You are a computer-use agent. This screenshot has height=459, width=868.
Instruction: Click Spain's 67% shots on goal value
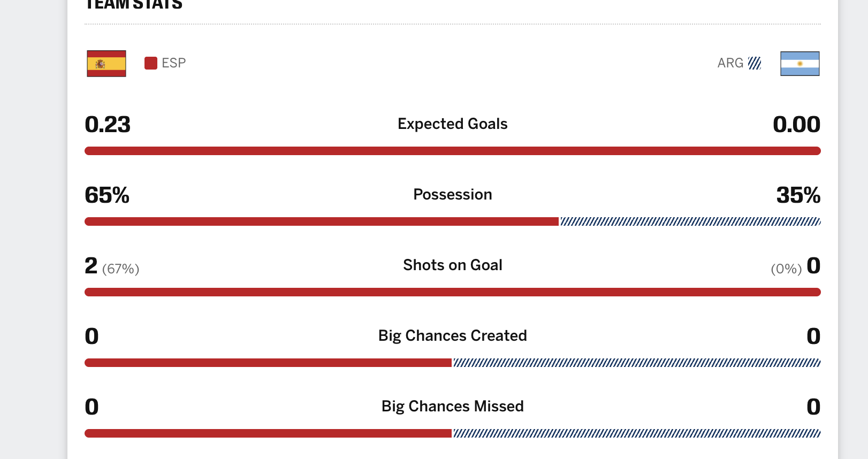pos(121,269)
